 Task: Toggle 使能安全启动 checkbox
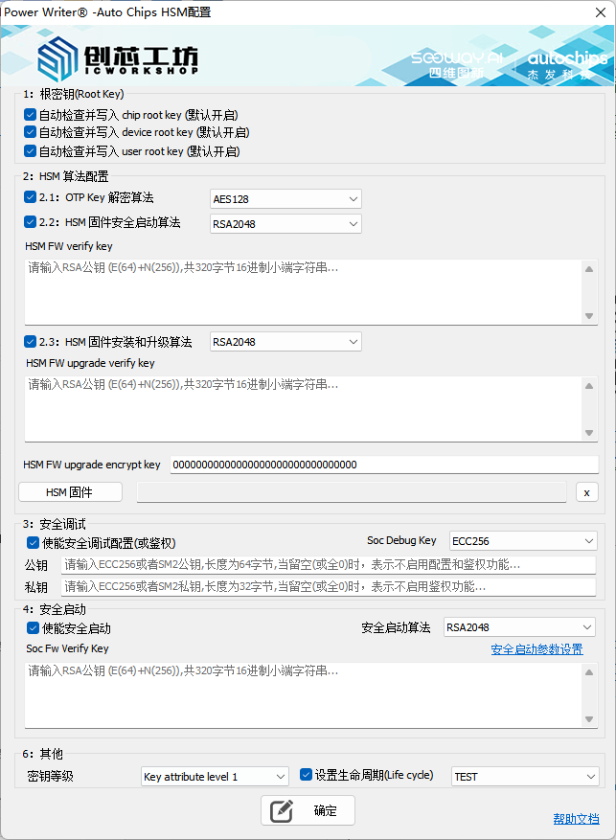34,628
